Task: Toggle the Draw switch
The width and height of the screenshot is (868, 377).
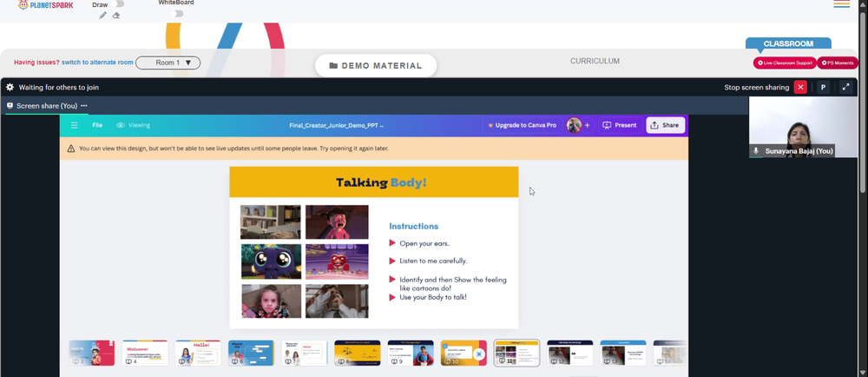Action: [x=117, y=3]
